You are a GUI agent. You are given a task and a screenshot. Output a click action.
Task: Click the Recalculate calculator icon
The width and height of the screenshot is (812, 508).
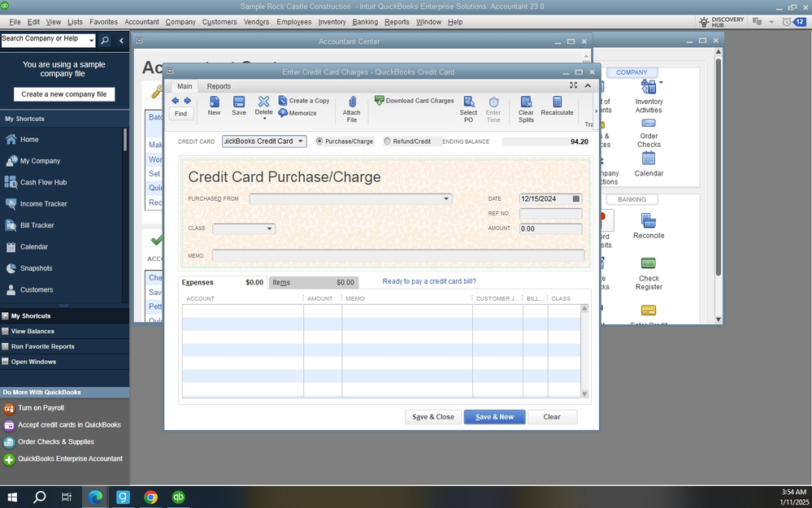tap(558, 102)
